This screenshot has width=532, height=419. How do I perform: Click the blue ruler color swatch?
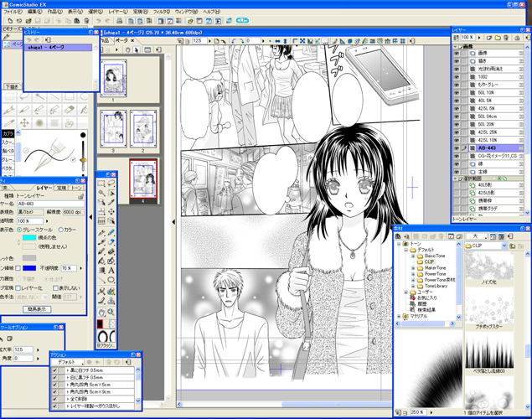tap(29, 268)
